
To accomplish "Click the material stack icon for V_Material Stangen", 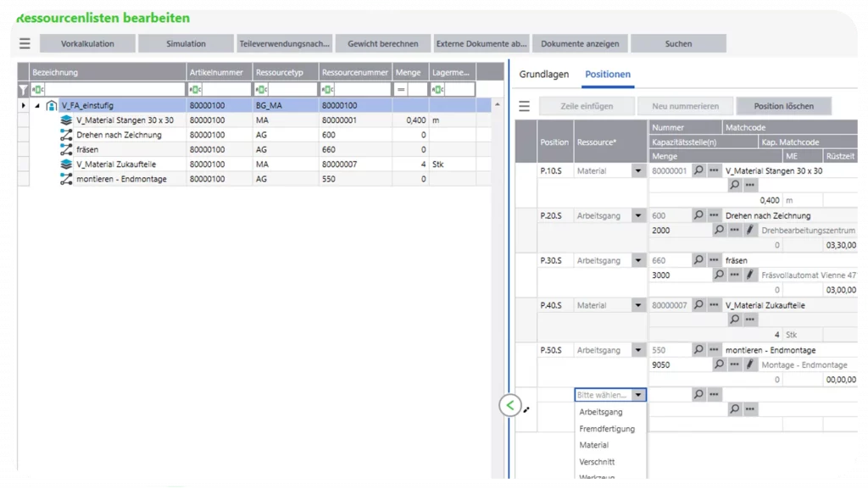I will click(x=67, y=119).
